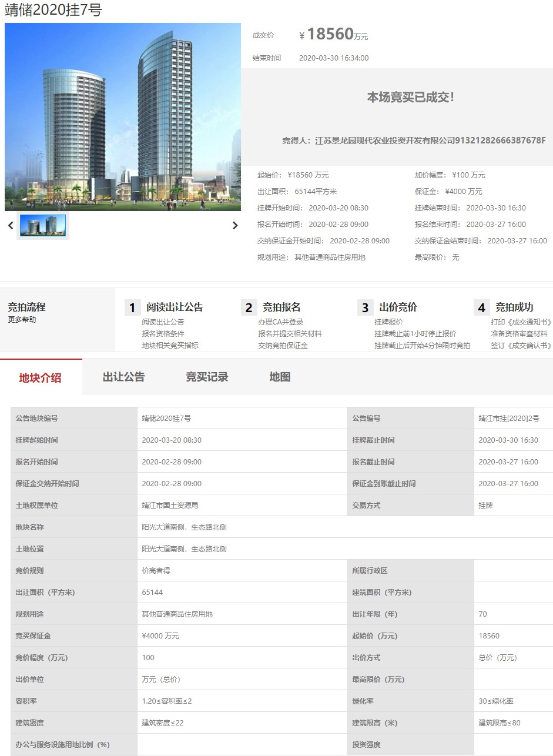Screen dimensions: 553x756
Task: Click the 最高限价 无 text
Action: tap(437, 257)
